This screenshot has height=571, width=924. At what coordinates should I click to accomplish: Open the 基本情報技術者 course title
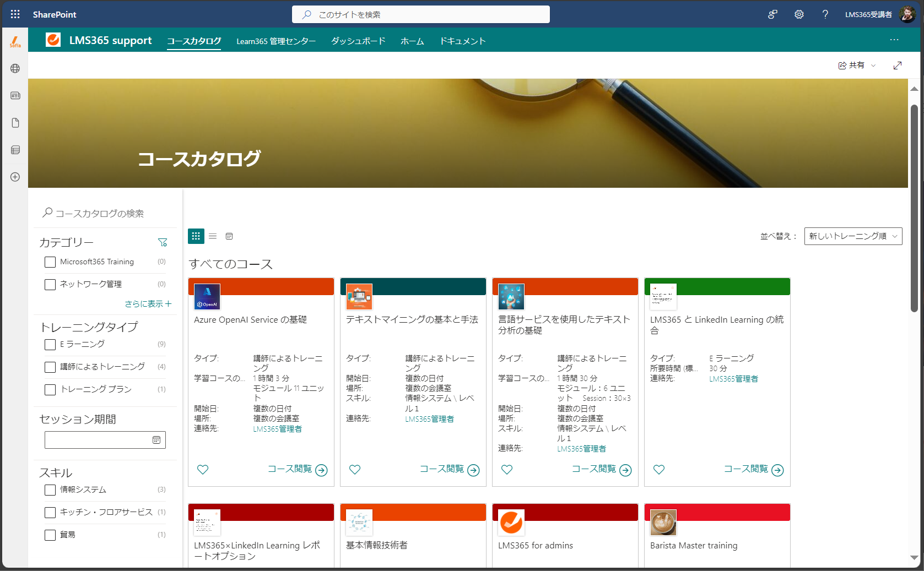pos(377,545)
